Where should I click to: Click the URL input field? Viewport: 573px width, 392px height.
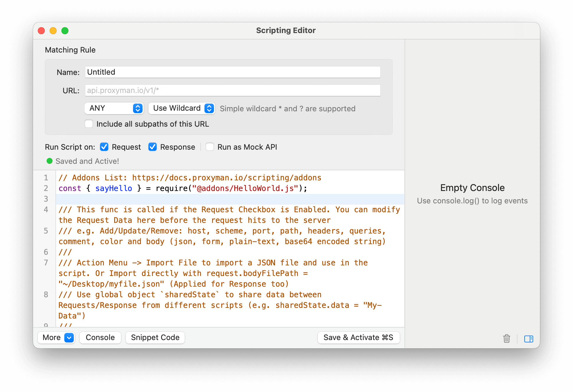(233, 90)
